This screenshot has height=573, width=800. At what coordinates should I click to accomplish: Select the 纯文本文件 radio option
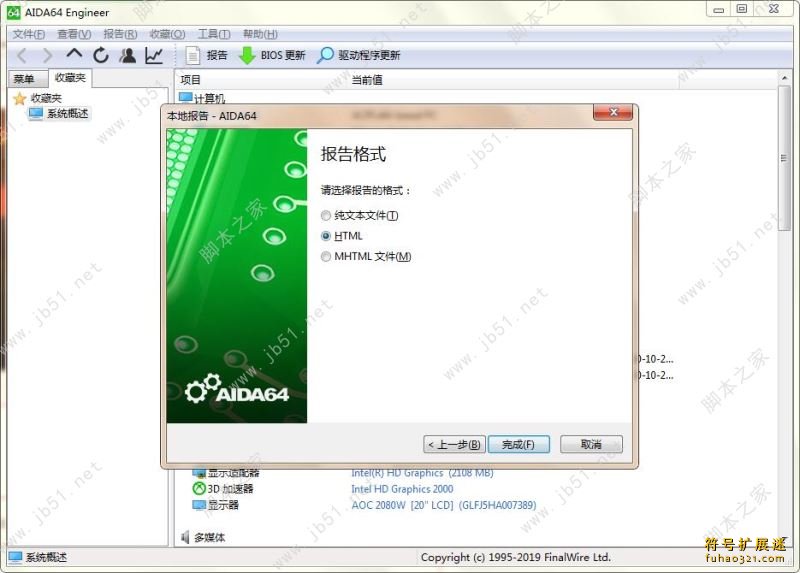point(325,216)
